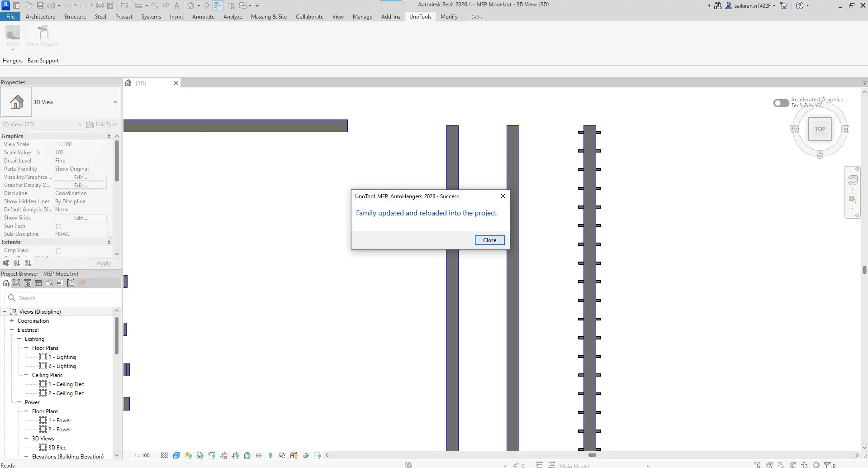Click Edit button for Visibility/Graphics overrides
This screenshot has width=868, height=468.
tap(81, 177)
